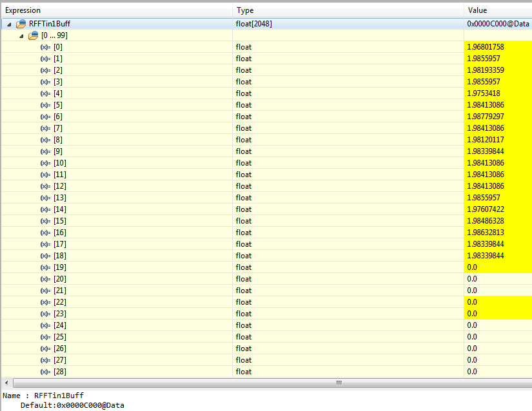This screenshot has width=532, height=411.
Task: Click the variable icon of element [10]
Action: [46, 163]
